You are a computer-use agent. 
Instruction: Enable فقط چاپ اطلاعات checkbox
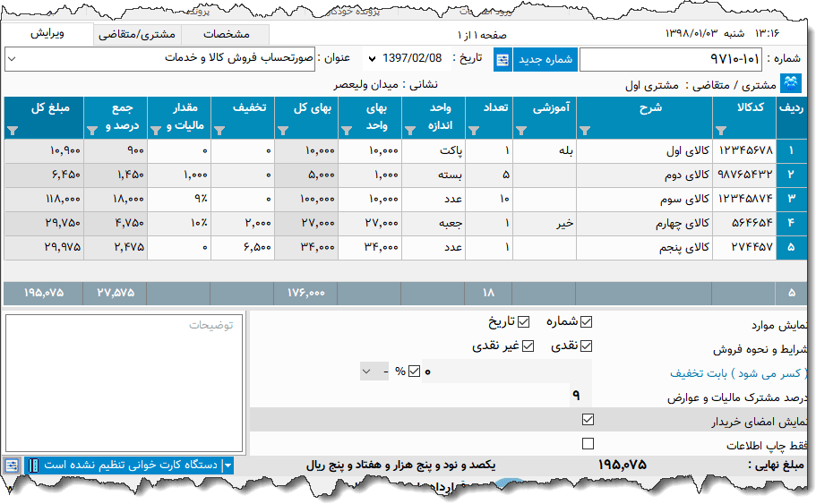[588, 443]
